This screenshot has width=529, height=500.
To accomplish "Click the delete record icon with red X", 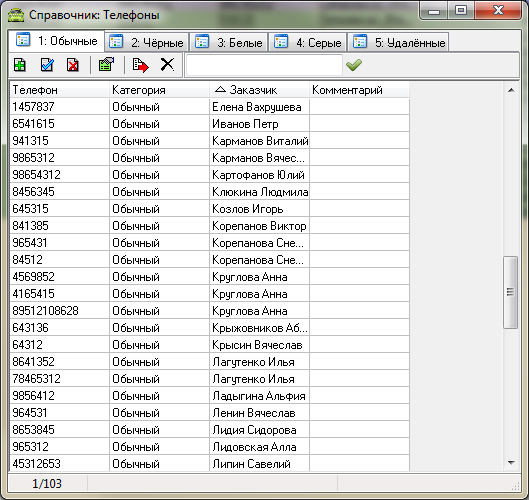I will pos(73,64).
